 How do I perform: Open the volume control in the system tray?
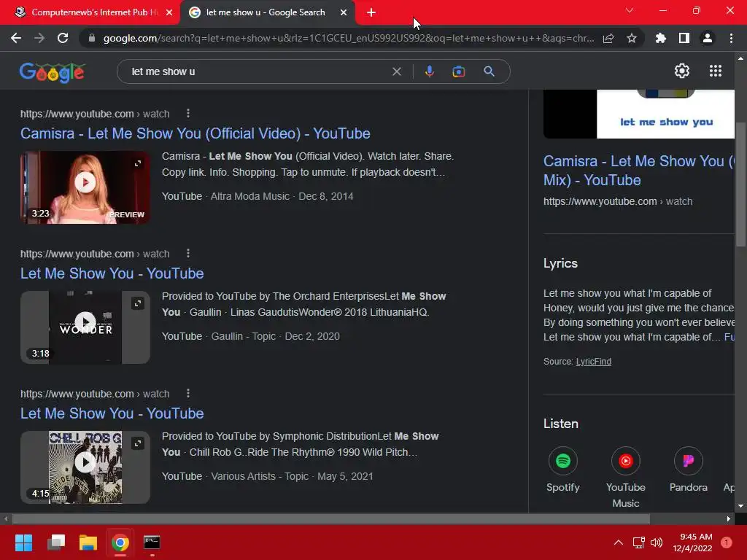pos(657,542)
